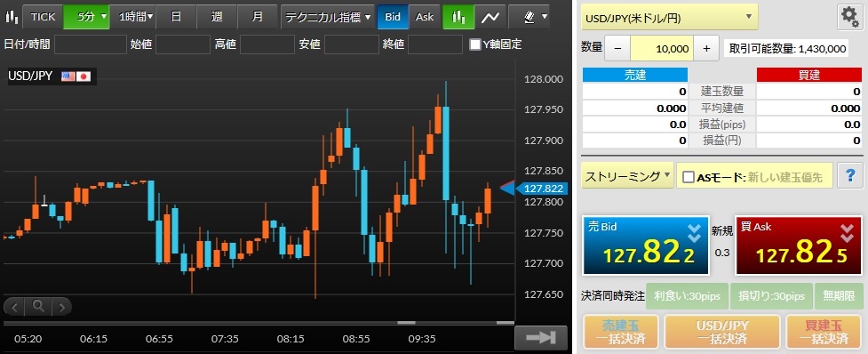Select the candlestick chart type icon

(458, 17)
